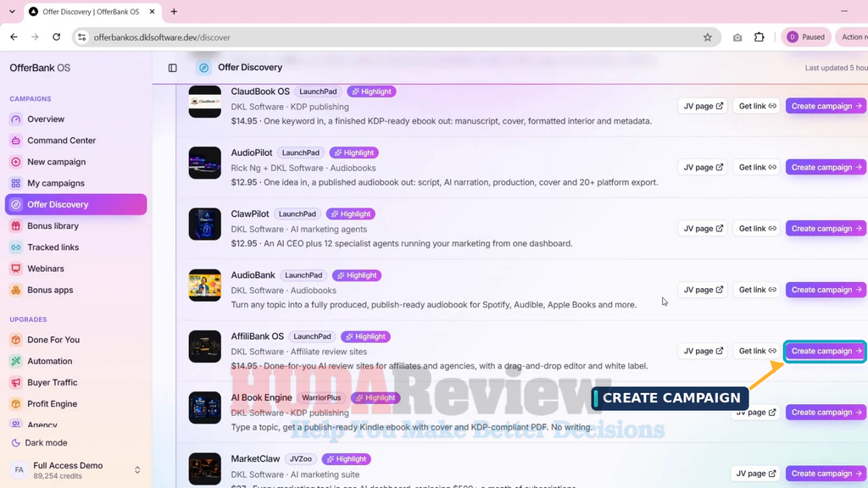
Task: Click the AudioPilot product thumbnail
Action: pos(205,163)
